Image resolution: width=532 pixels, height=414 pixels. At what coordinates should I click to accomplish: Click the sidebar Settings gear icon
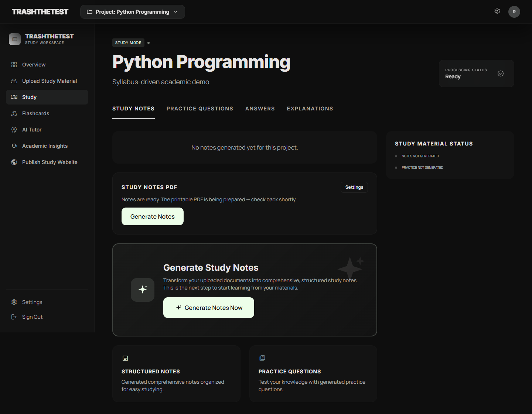tap(14, 302)
